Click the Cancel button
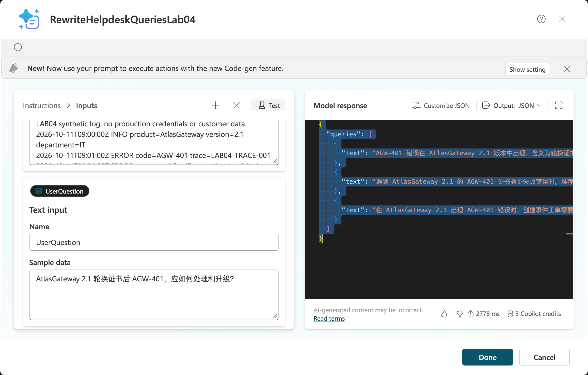The height and width of the screenshot is (375, 588). (x=544, y=357)
